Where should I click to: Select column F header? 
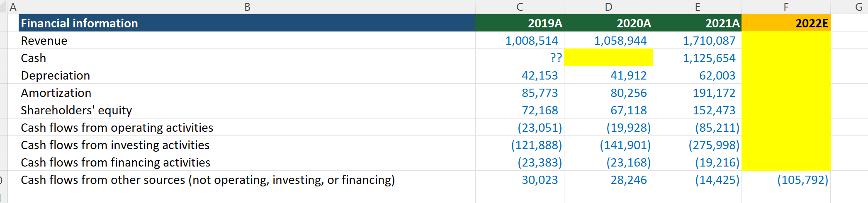786,7
